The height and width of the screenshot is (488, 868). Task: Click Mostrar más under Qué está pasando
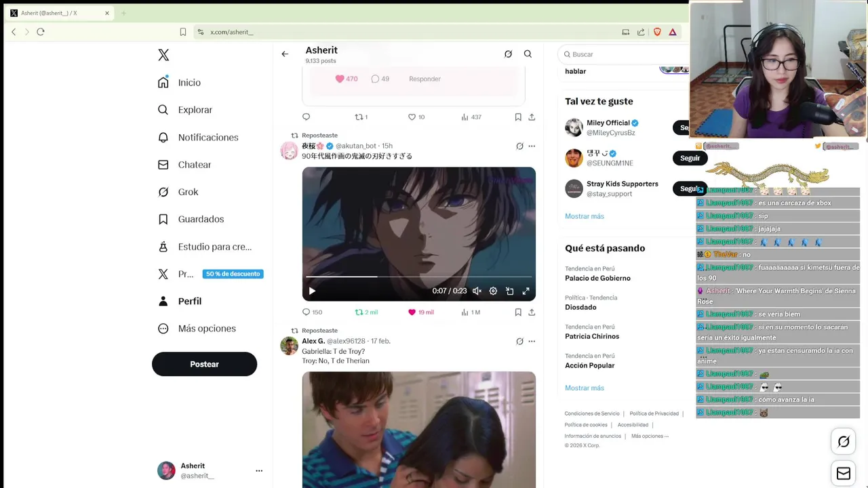click(585, 388)
